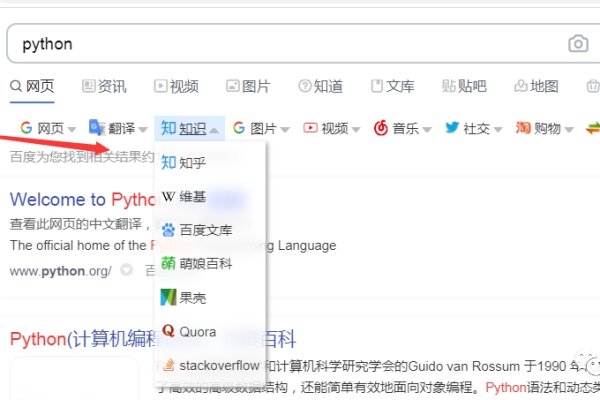The width and height of the screenshot is (600, 400).
Task: Click the Google icon beside 网页 in toolbar
Action: tap(26, 127)
